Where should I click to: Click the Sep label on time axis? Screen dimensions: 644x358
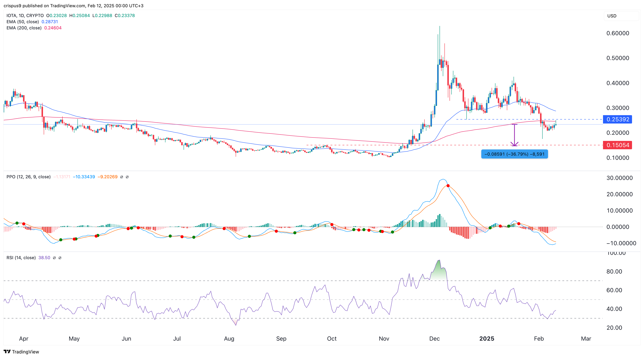pyautogui.click(x=281, y=339)
